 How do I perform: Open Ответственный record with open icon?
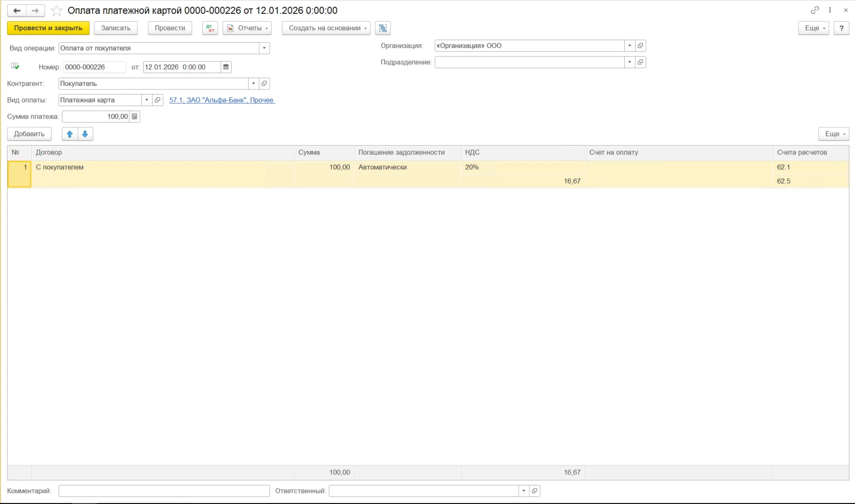pyautogui.click(x=535, y=491)
